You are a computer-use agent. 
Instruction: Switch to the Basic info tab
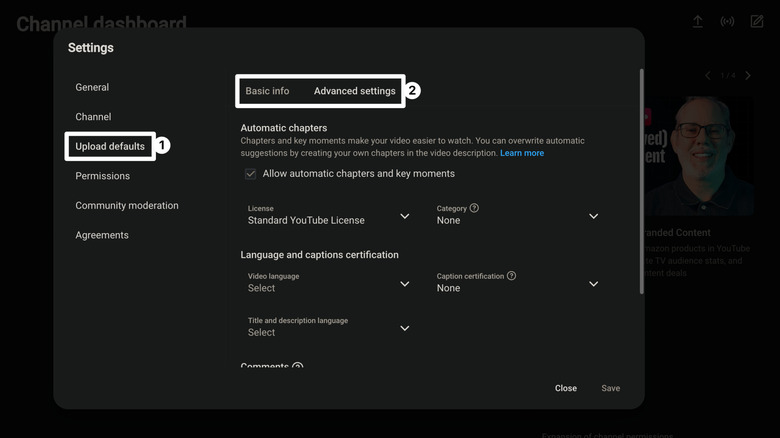tap(267, 91)
